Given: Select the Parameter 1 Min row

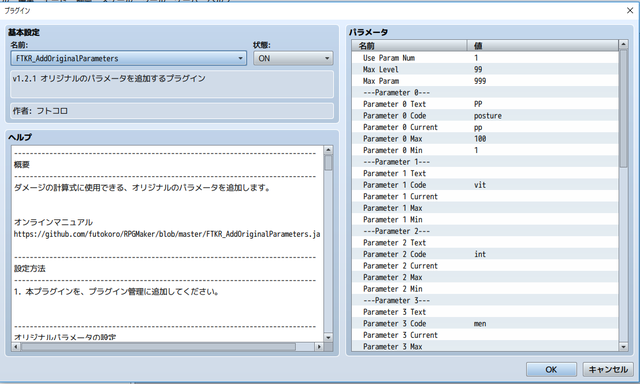Looking at the screenshot, I should point(485,220).
